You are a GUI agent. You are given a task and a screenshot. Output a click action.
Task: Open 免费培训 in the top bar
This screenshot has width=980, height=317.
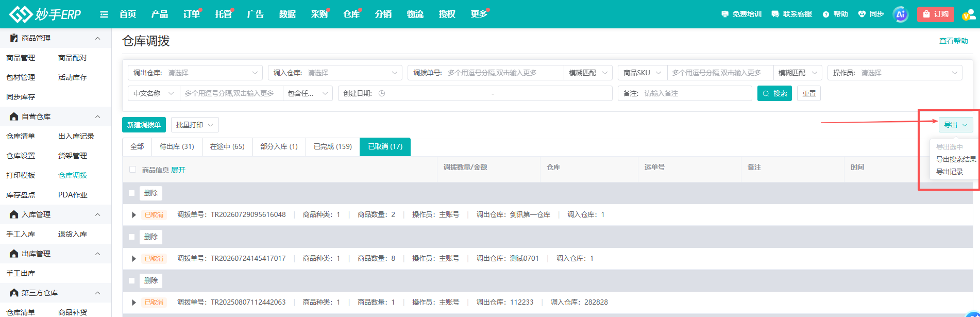(741, 14)
